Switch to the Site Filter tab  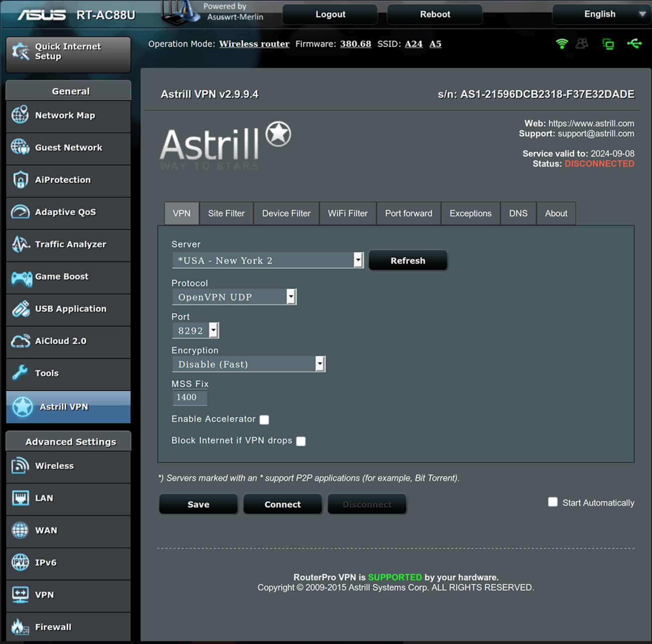[x=226, y=213]
